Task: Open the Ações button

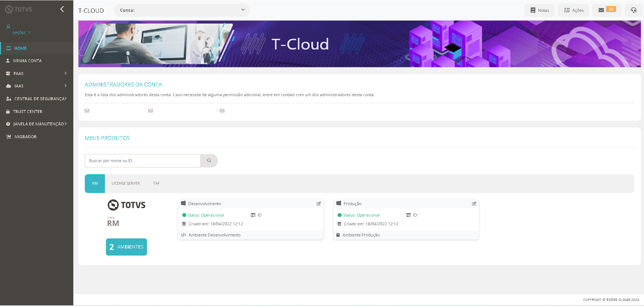Action: pyautogui.click(x=573, y=10)
